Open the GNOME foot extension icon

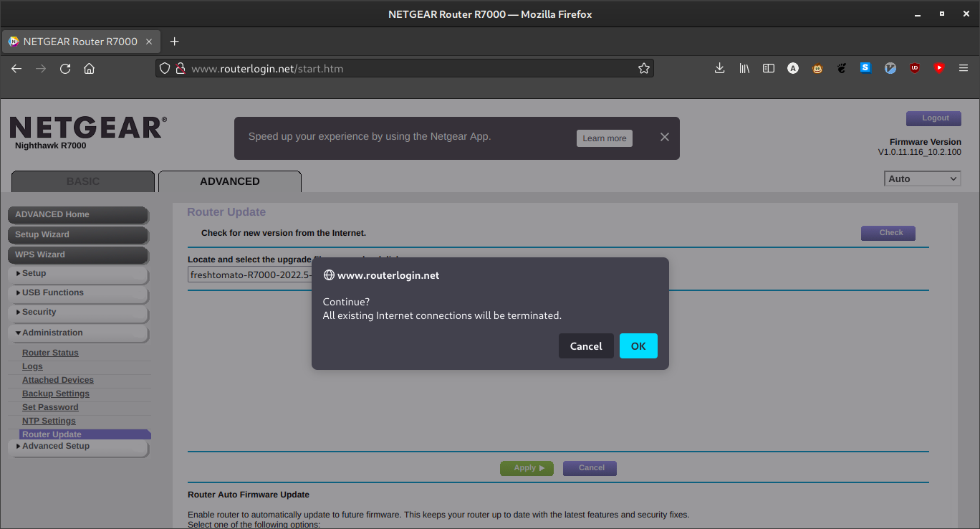[x=842, y=68]
